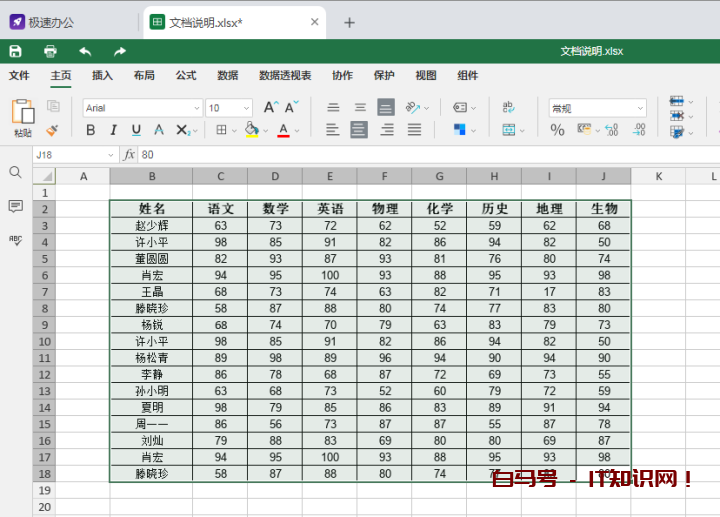Justify text alignment
720x517 pixels.
(x=414, y=130)
